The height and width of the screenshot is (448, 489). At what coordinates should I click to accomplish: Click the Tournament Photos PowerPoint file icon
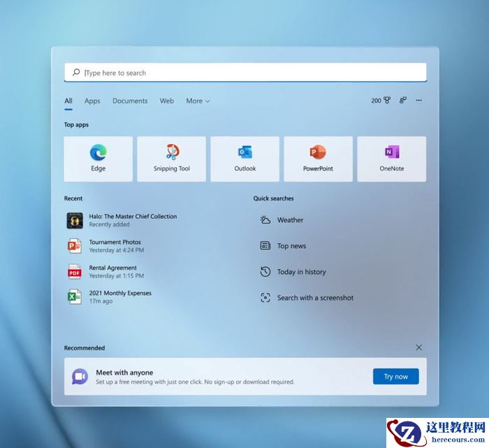[x=75, y=246]
